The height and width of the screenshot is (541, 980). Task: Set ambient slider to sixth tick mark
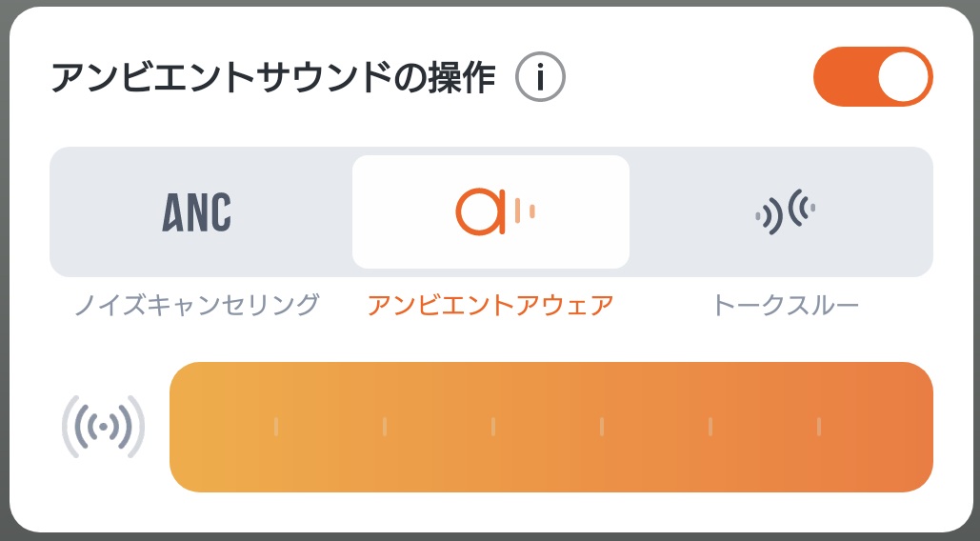coord(819,427)
